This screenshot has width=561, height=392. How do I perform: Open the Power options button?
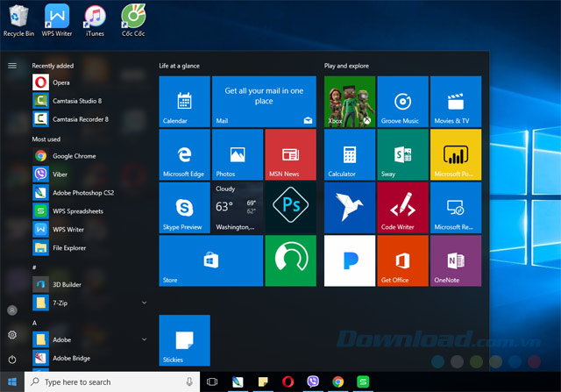[12, 360]
